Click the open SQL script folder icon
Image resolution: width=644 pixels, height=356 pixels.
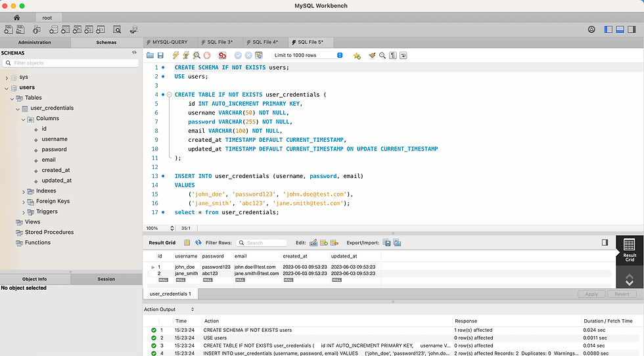150,56
